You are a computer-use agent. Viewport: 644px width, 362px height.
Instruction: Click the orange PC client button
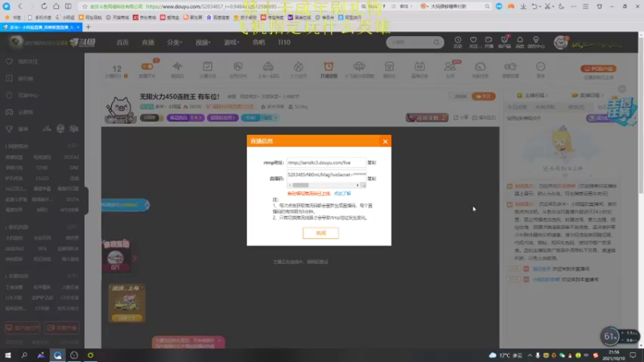point(598,68)
